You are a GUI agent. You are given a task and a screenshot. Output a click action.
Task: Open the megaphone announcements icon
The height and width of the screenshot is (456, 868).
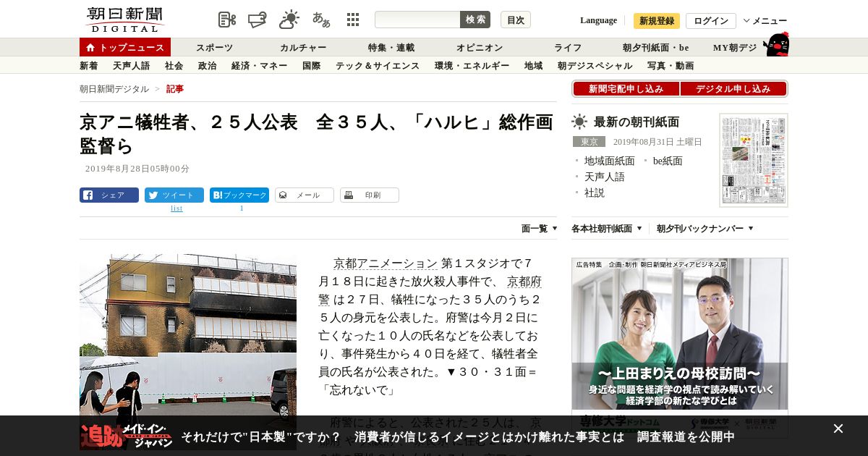coord(258,20)
